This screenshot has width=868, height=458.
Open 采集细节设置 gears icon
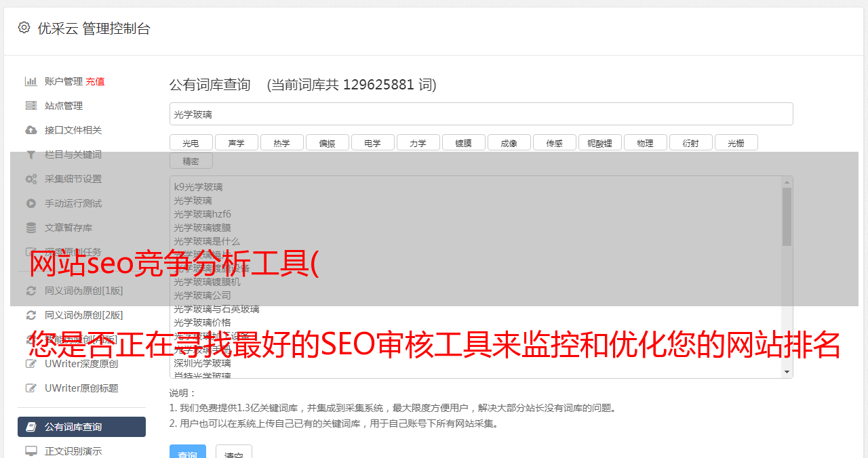tap(31, 179)
